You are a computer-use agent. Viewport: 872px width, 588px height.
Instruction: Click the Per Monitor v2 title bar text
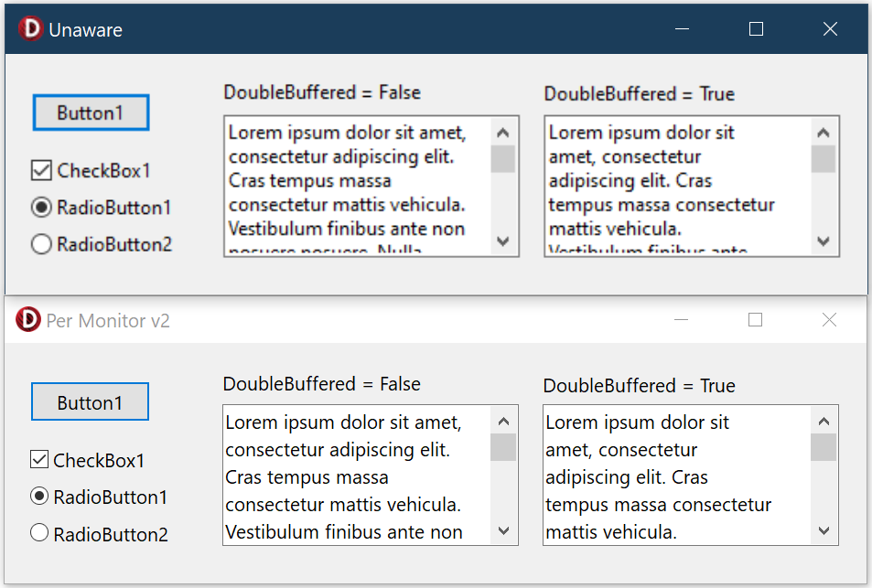(108, 321)
